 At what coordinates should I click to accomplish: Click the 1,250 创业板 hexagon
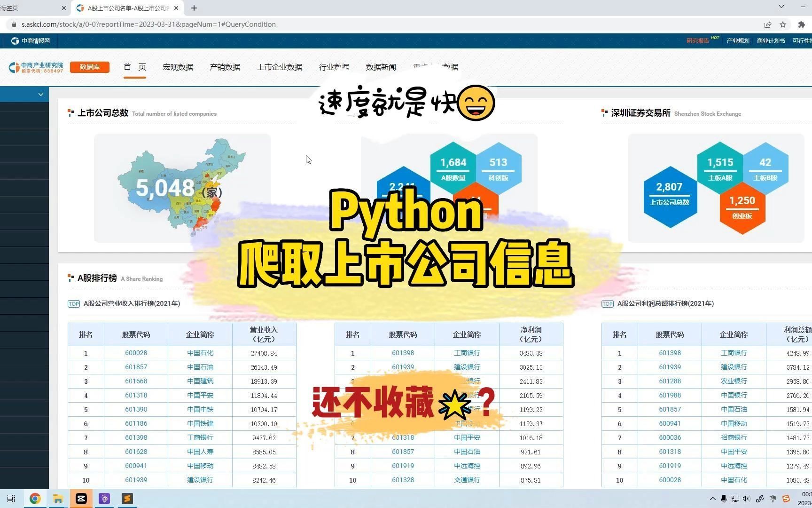click(742, 207)
